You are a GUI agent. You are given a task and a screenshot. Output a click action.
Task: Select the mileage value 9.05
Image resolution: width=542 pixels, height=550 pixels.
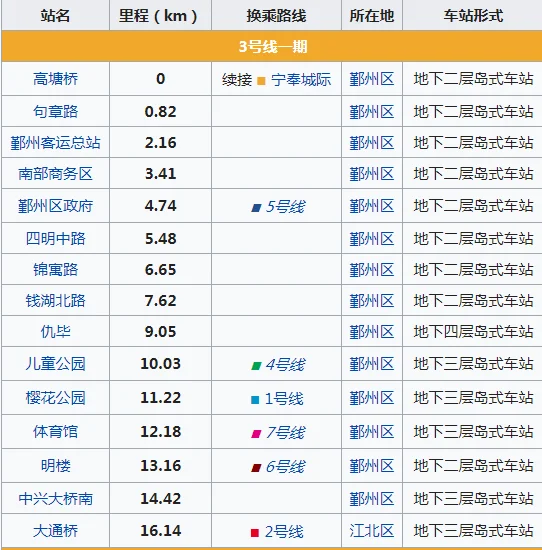coord(161,331)
